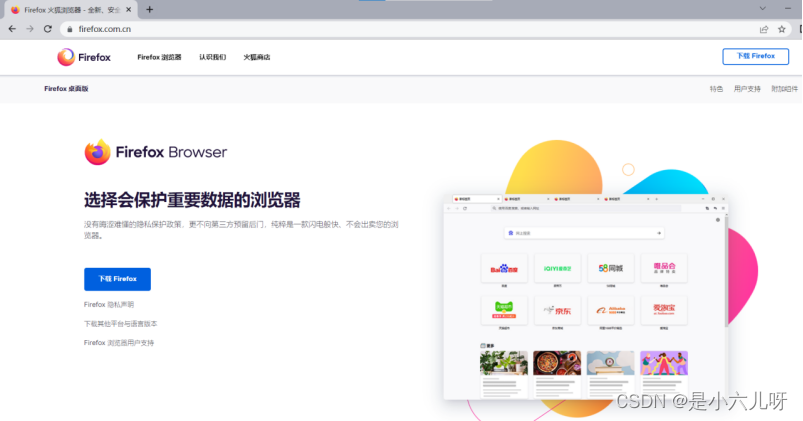Click the plants article thumbnail in preview
The width and height of the screenshot is (803, 421).
(504, 363)
